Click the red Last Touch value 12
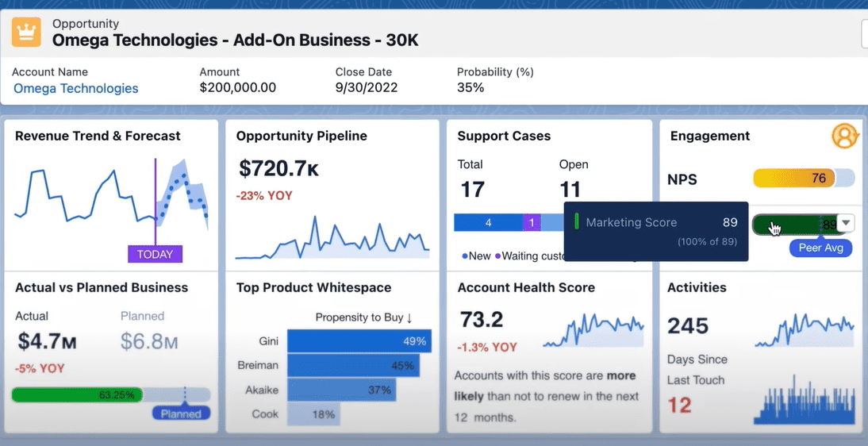 point(680,405)
